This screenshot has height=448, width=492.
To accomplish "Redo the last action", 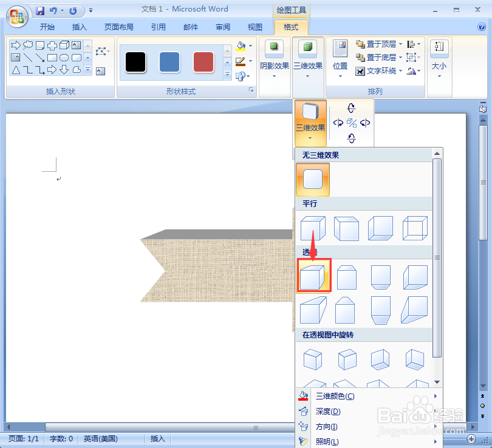I will 73,11.
